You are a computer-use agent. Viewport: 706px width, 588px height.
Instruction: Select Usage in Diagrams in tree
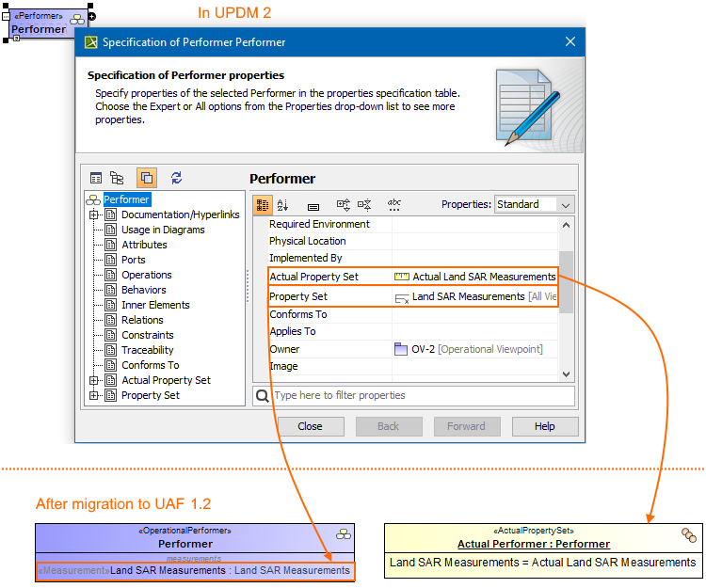coord(163,230)
